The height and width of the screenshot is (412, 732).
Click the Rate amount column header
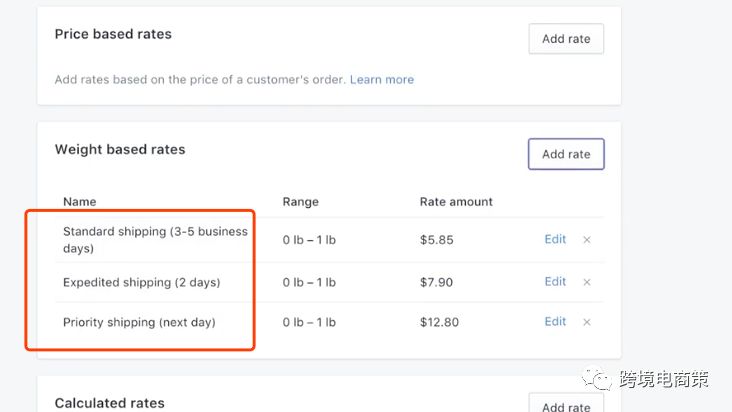pyautogui.click(x=456, y=201)
